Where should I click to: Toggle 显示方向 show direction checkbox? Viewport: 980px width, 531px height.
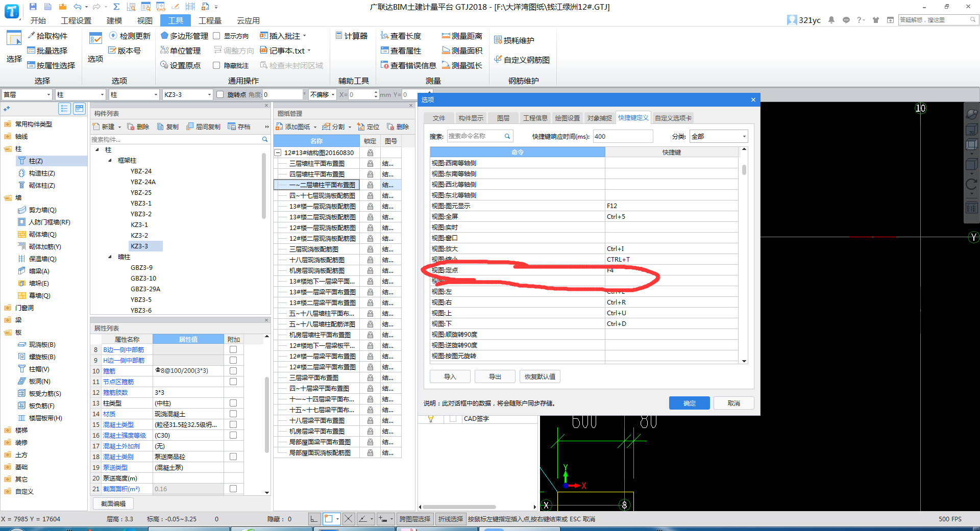click(216, 36)
